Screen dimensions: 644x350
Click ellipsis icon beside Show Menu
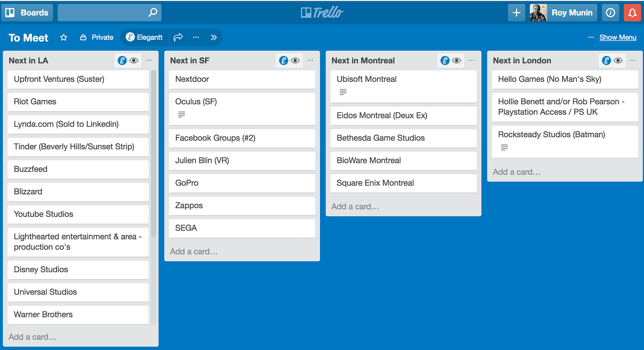[591, 37]
